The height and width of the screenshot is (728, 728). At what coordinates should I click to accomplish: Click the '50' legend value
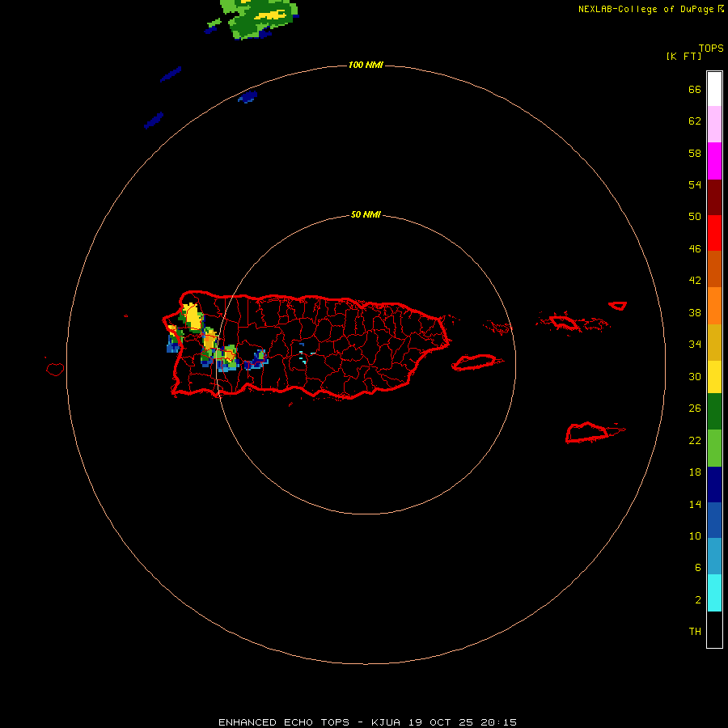(695, 216)
